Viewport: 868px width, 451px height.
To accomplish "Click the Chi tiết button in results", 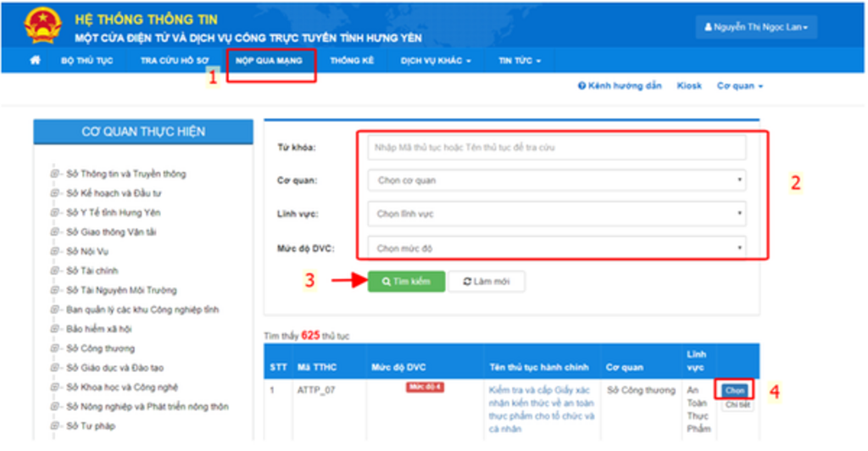I will [737, 405].
